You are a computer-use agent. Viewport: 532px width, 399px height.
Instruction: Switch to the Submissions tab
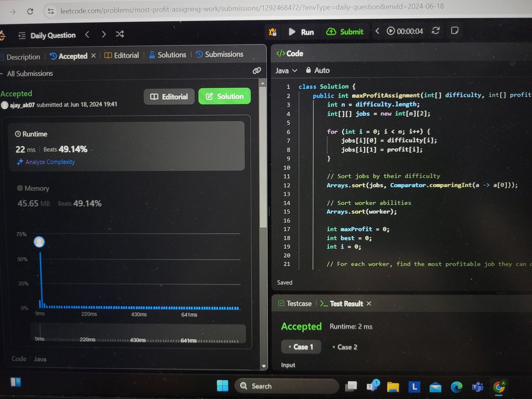pos(219,55)
